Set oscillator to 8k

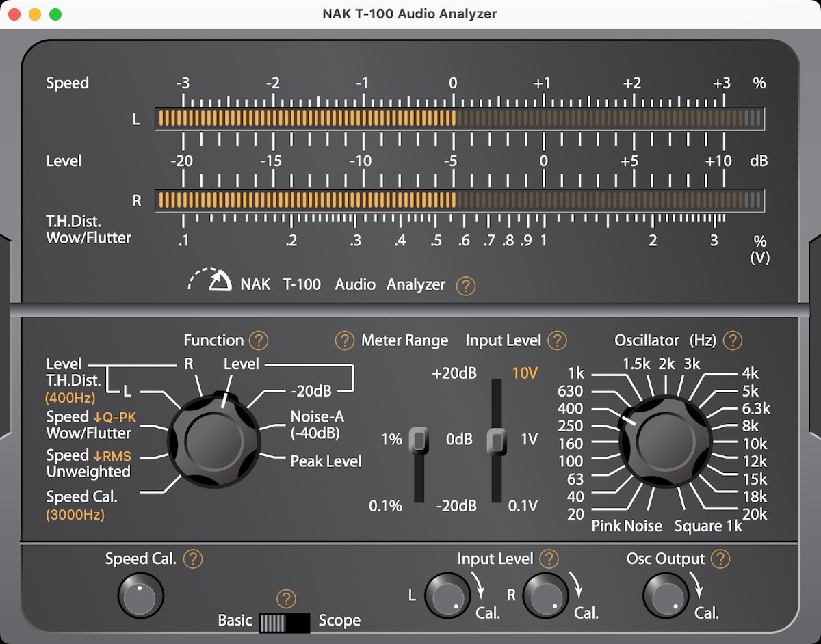[751, 426]
